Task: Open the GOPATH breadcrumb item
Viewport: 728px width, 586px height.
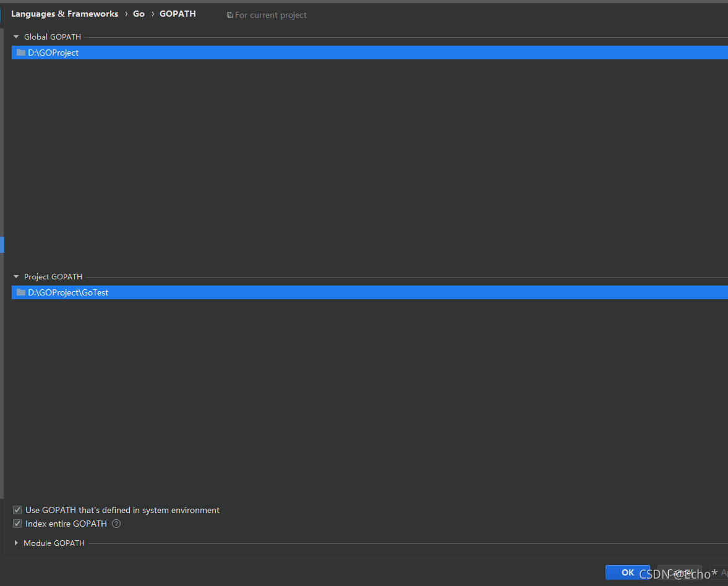Action: coord(178,14)
